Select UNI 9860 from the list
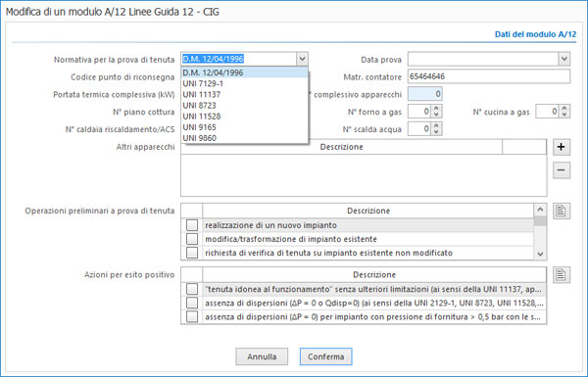 (x=244, y=138)
